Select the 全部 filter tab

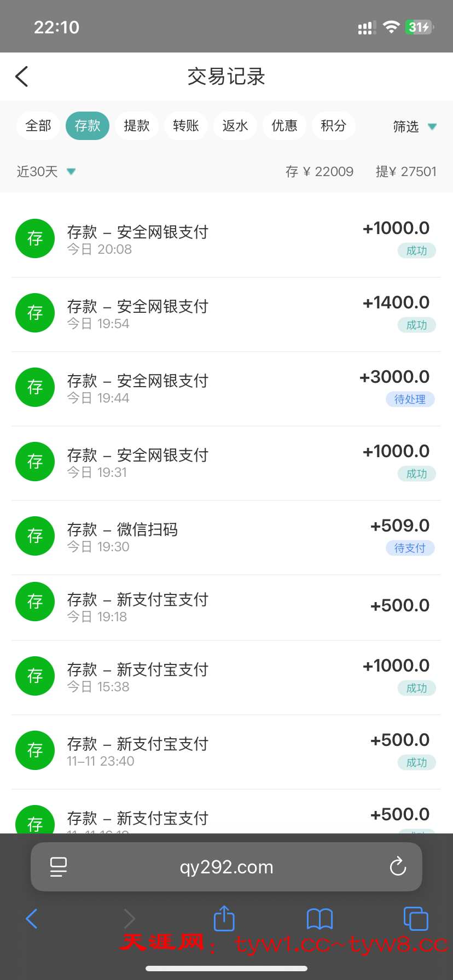[38, 126]
